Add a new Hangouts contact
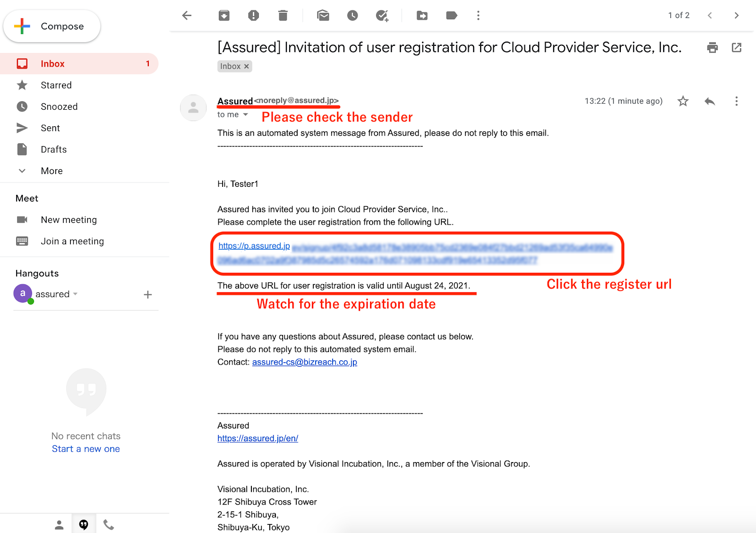The width and height of the screenshot is (756, 533). click(148, 295)
